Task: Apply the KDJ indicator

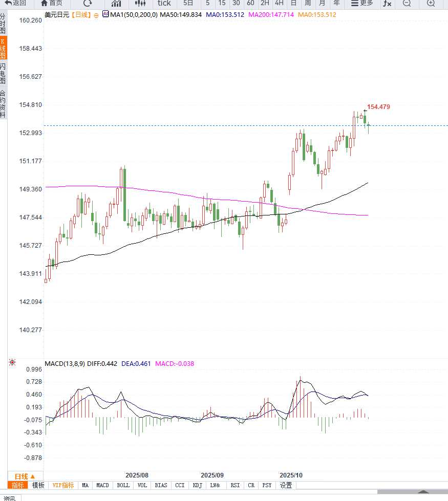Action: pos(197,485)
